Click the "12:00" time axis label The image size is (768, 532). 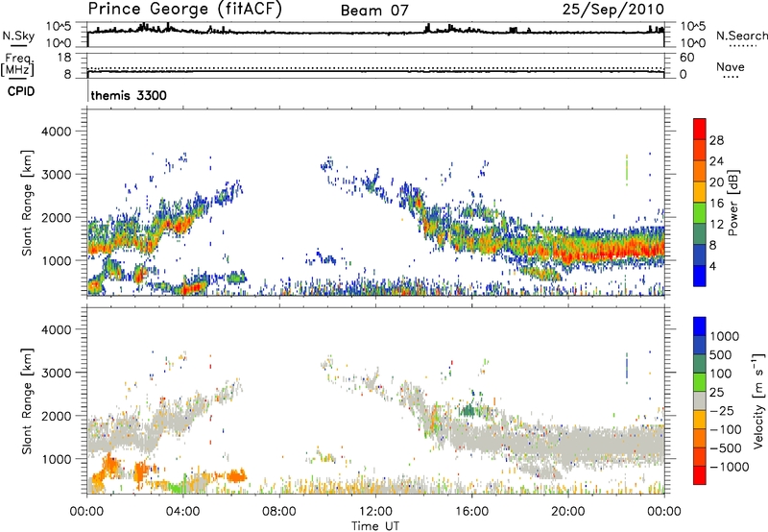pos(375,512)
